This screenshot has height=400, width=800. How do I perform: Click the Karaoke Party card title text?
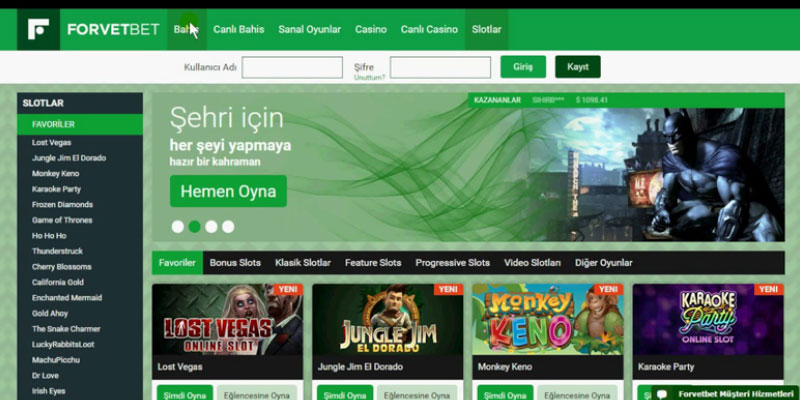(x=666, y=367)
